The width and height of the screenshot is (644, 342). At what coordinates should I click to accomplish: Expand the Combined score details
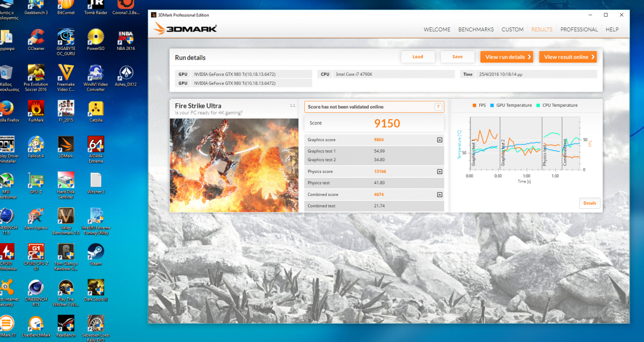click(440, 194)
